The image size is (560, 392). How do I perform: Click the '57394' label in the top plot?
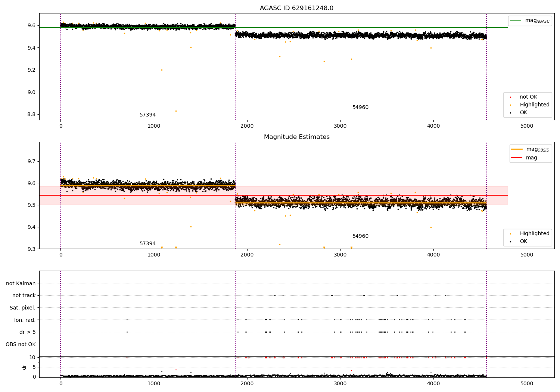click(147, 115)
